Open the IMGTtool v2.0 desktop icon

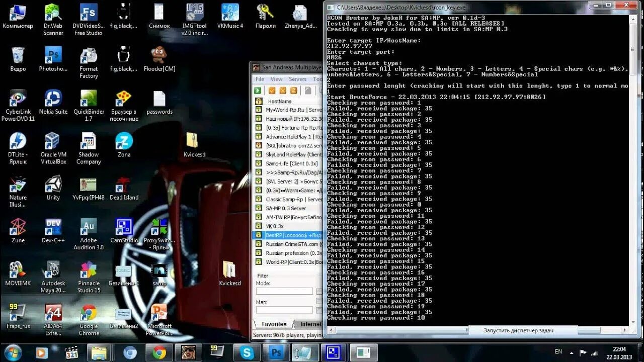tap(195, 20)
